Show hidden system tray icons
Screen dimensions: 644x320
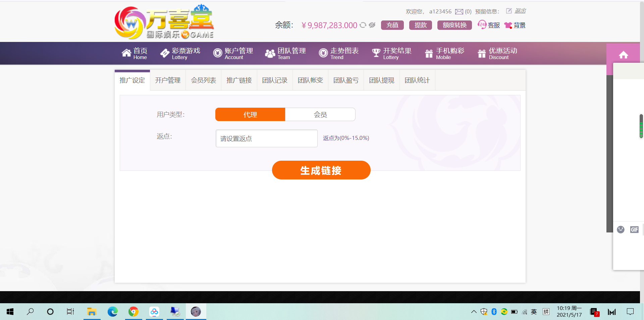point(474,312)
